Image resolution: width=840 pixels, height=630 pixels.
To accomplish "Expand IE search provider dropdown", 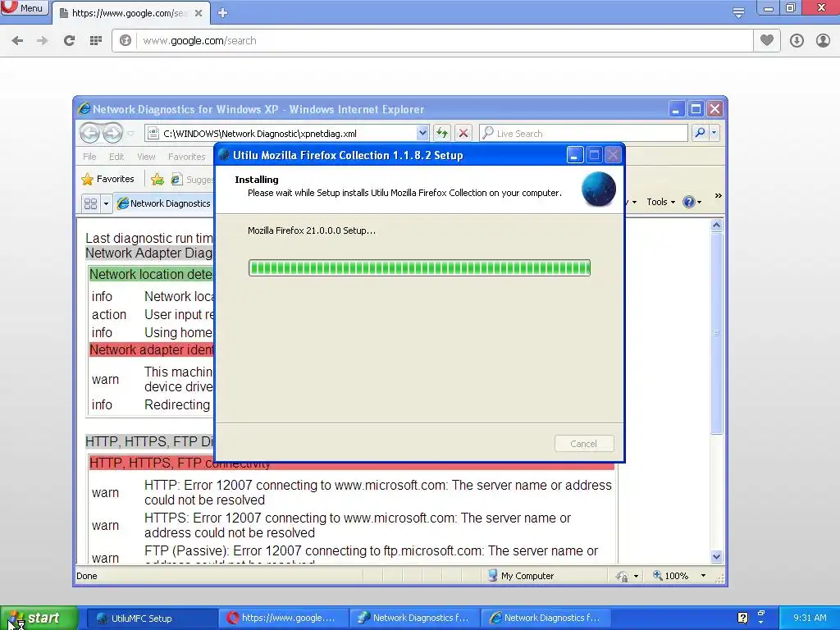I will coord(714,133).
